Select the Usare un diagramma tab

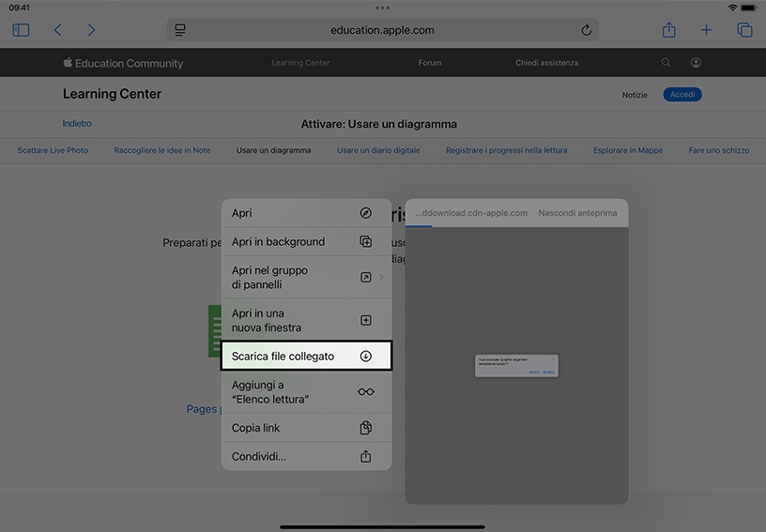coord(273,150)
